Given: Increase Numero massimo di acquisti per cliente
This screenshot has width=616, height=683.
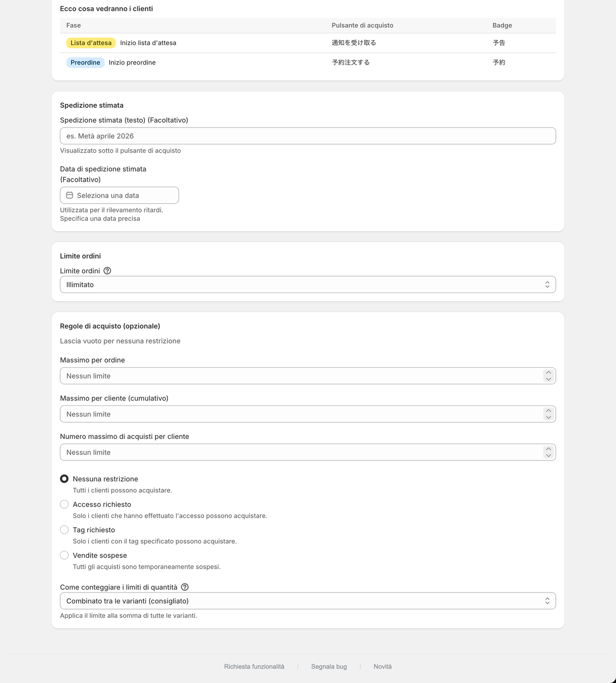Looking at the screenshot, I should coord(548,449).
